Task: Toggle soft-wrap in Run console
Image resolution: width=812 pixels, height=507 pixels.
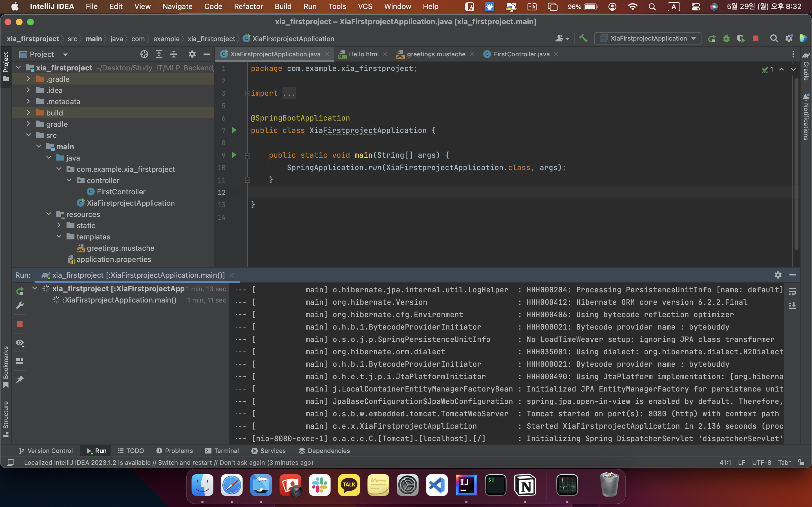Action: pyautogui.click(x=792, y=292)
